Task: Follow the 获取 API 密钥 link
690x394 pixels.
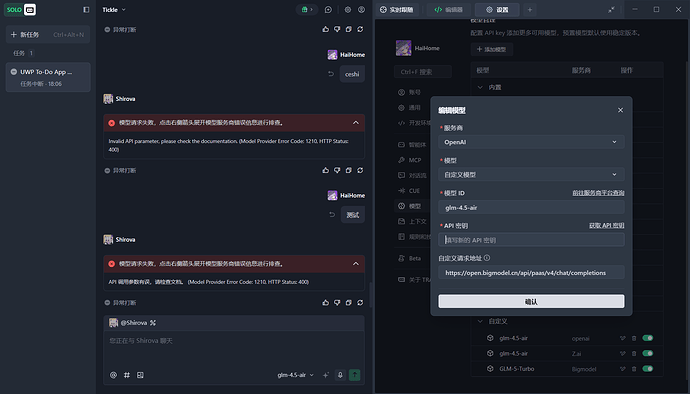Action: pos(606,225)
